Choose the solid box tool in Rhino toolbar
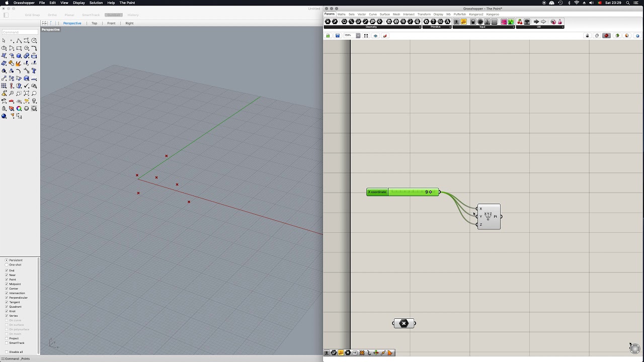Screen dimensions: 644x362 pyautogui.click(x=19, y=56)
